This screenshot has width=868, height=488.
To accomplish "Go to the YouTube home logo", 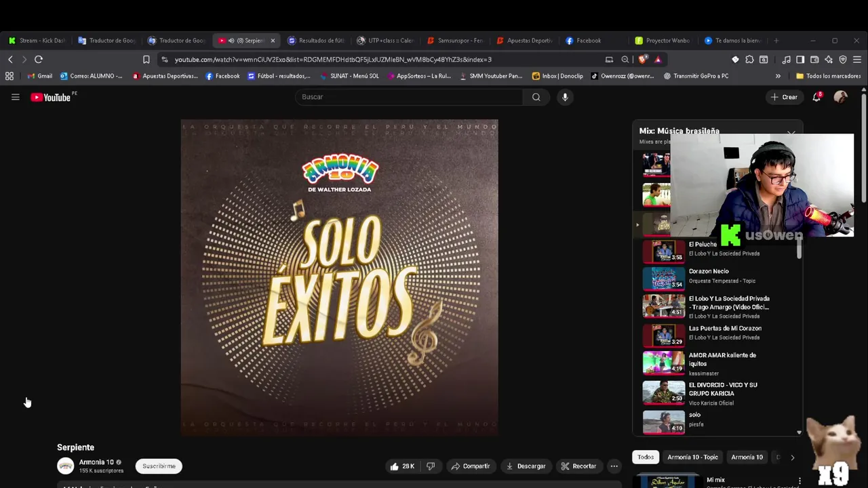I will [50, 97].
